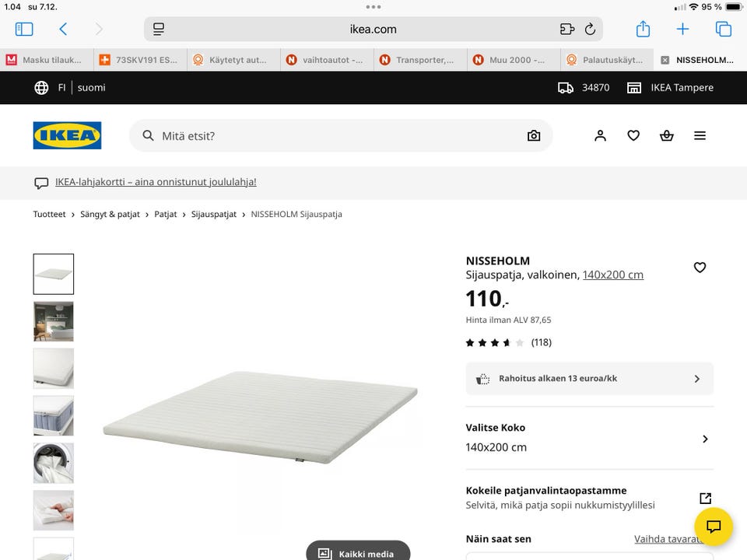Switch to the Transporter tab
This screenshot has width=747, height=560.
click(420, 60)
